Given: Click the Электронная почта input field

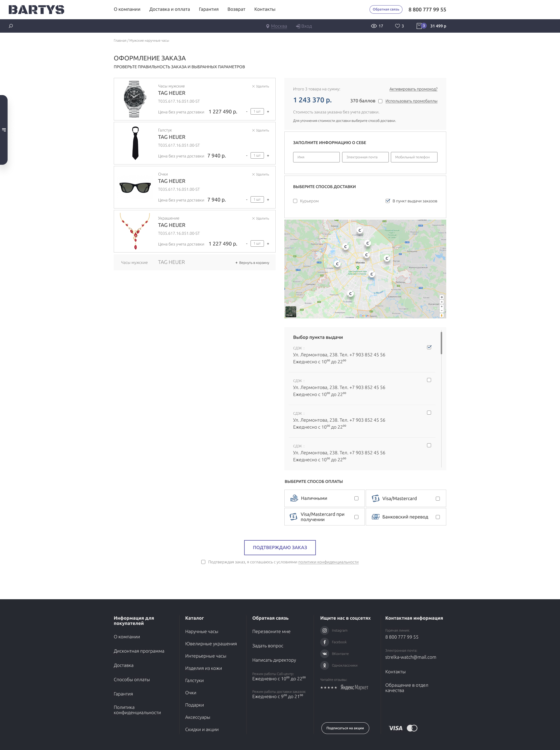Looking at the screenshot, I should [365, 157].
